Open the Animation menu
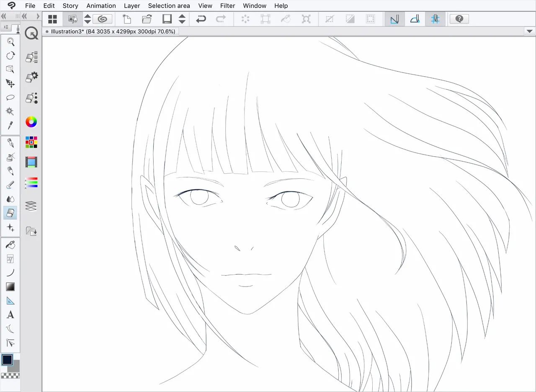 [101, 5]
